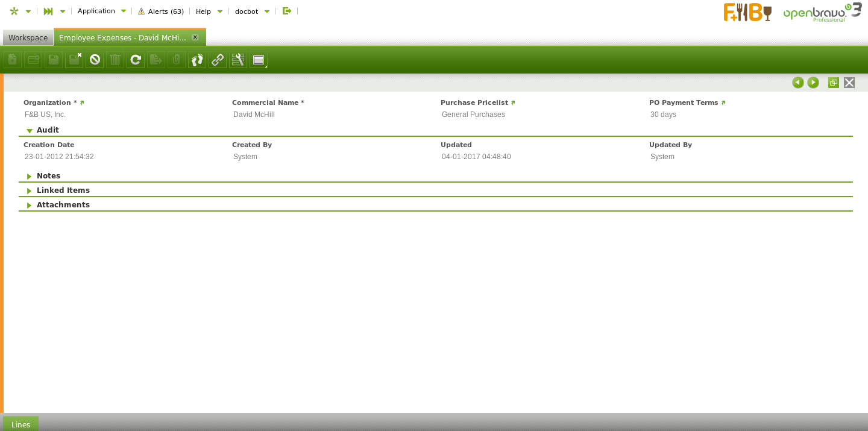This screenshot has width=868, height=431.
Task: Go to the previous record arrow
Action: tap(798, 83)
